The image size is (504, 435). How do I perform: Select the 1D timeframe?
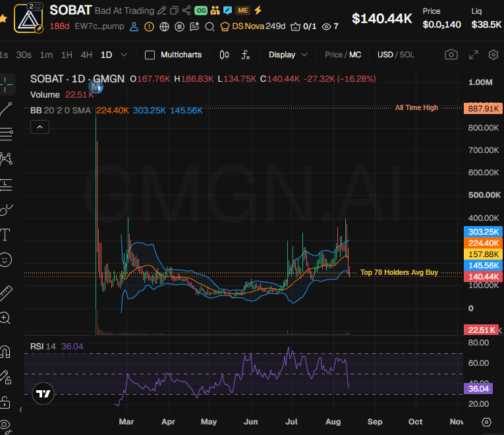[x=106, y=55]
